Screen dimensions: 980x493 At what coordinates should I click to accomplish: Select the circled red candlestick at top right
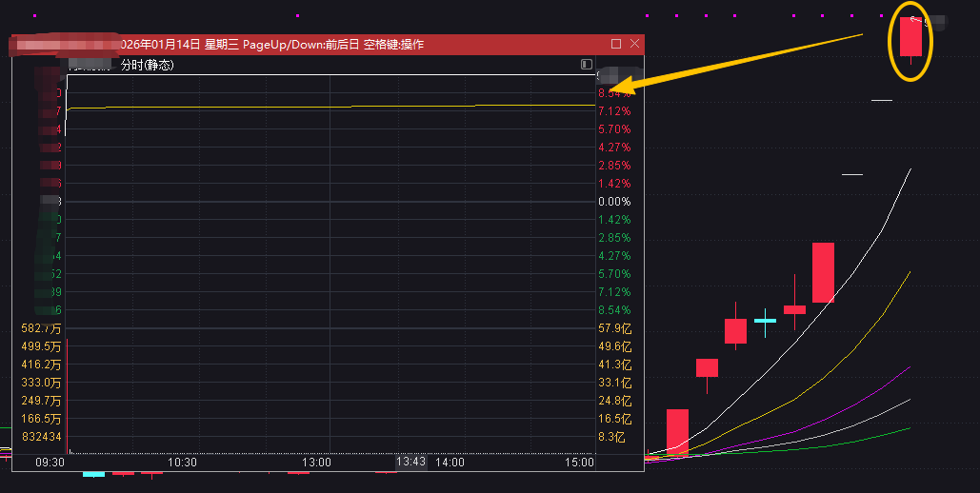(910, 38)
